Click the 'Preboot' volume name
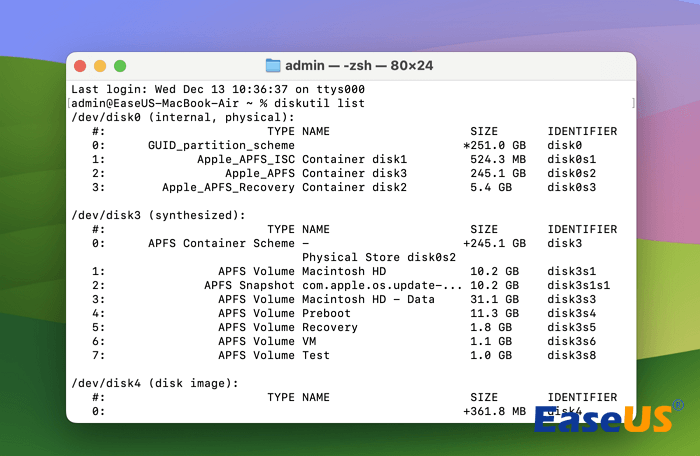 coord(326,313)
